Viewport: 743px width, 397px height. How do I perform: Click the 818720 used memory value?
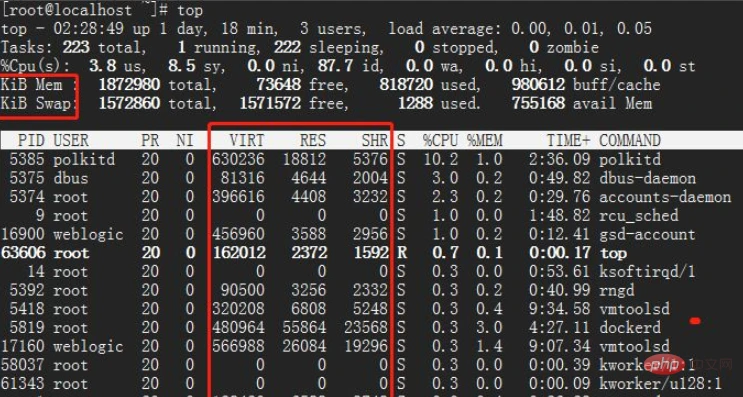(406, 84)
